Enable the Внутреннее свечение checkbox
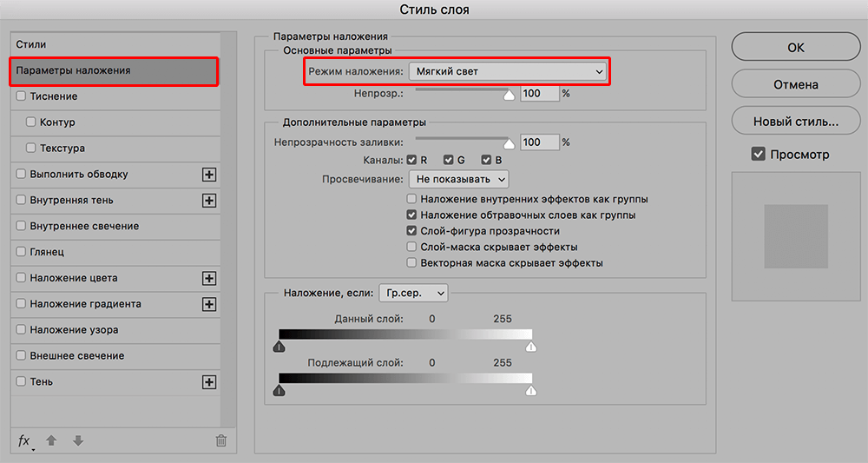The height and width of the screenshot is (463, 868). coord(21,225)
